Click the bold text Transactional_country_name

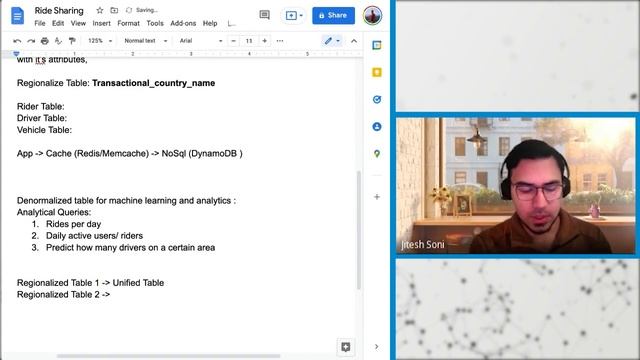[x=153, y=83]
